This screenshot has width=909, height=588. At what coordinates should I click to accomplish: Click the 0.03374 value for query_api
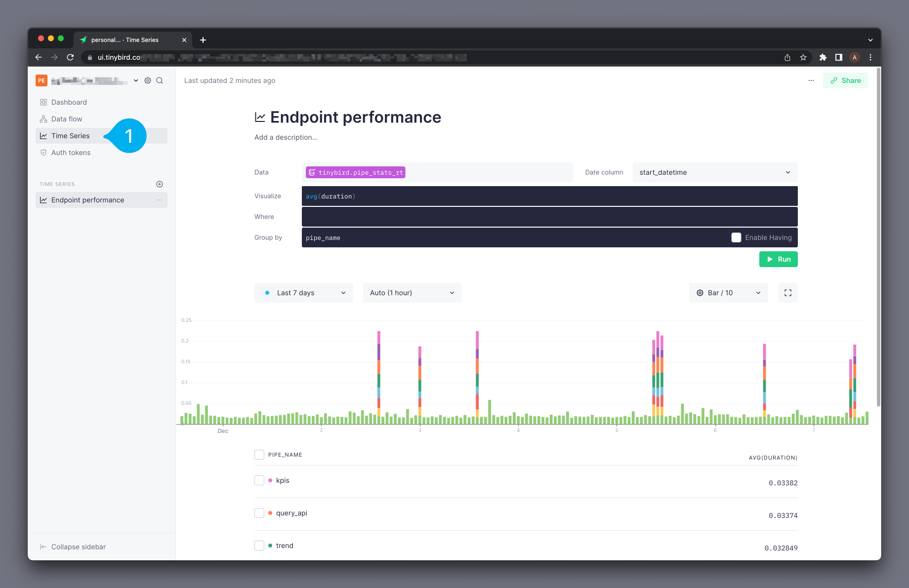[783, 515]
